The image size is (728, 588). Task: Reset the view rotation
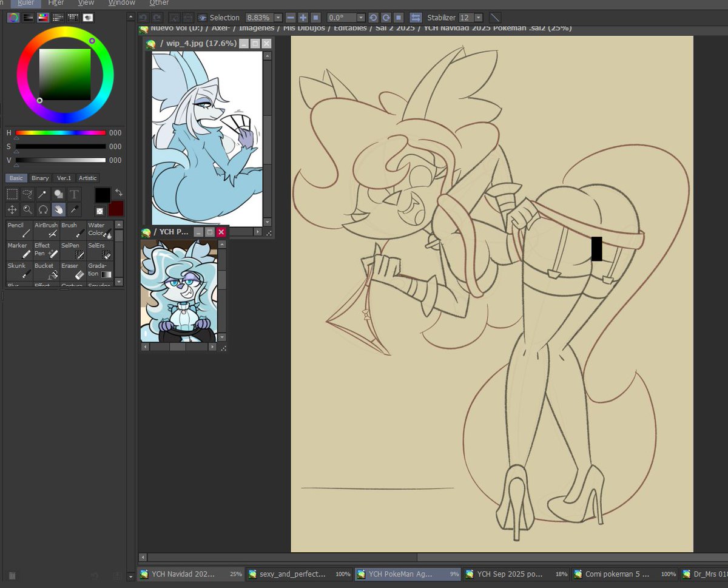(399, 18)
